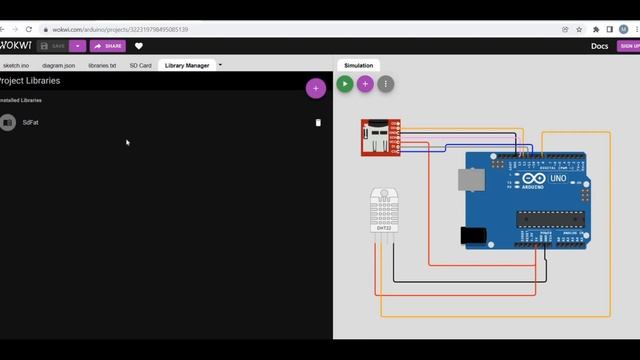Screen dimensions: 640x360
Task: Expand the save options dropdown arrow
Action: tap(78, 46)
